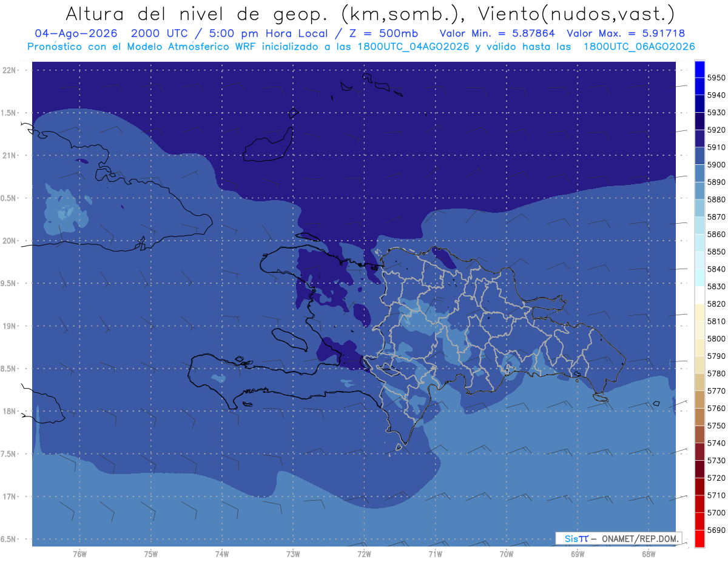The height and width of the screenshot is (562, 728).
Task: Click the "5870" legend value
Action: click(716, 217)
